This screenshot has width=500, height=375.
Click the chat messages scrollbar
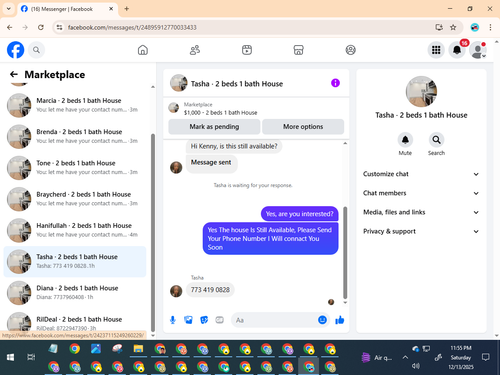[345, 253]
